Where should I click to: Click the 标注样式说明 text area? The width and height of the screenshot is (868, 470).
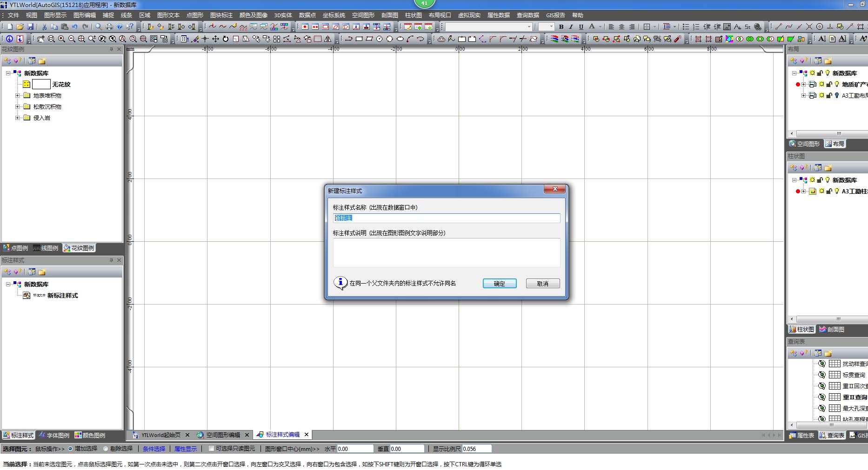point(447,252)
